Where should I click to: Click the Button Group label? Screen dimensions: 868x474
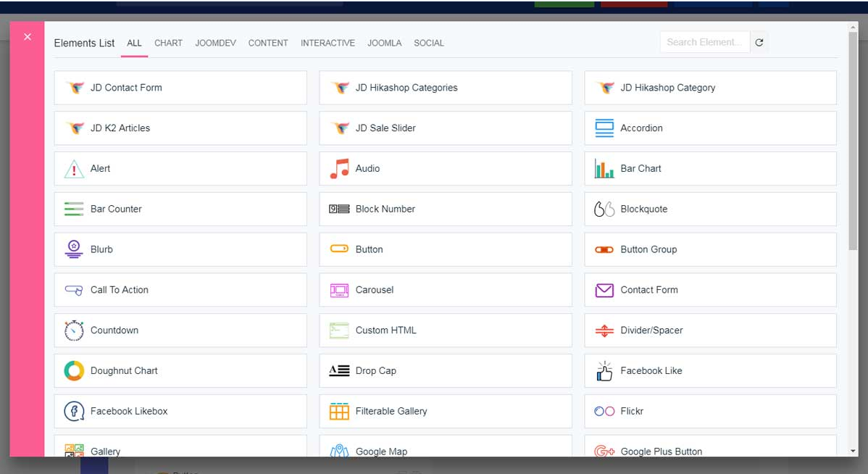648,249
